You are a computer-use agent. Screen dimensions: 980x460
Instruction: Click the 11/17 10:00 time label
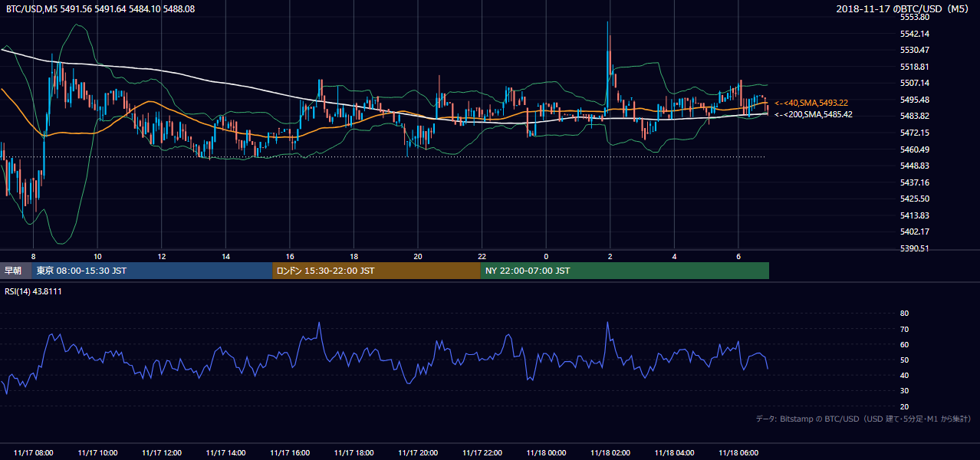[97, 452]
